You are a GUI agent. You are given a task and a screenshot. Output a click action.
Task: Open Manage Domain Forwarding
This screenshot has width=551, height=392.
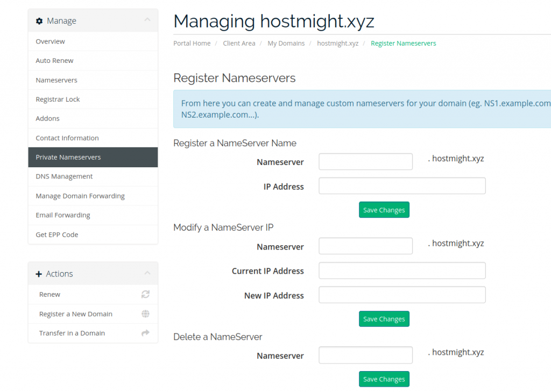93,196
